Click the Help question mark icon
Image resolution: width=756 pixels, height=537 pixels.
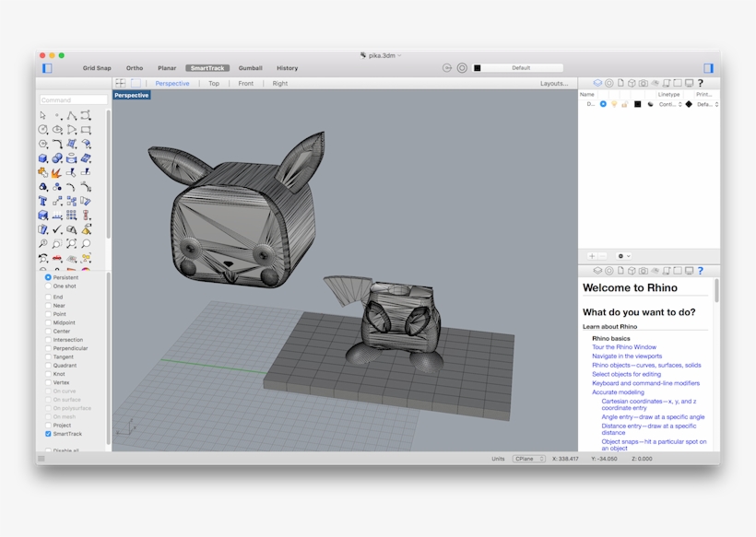(x=701, y=83)
